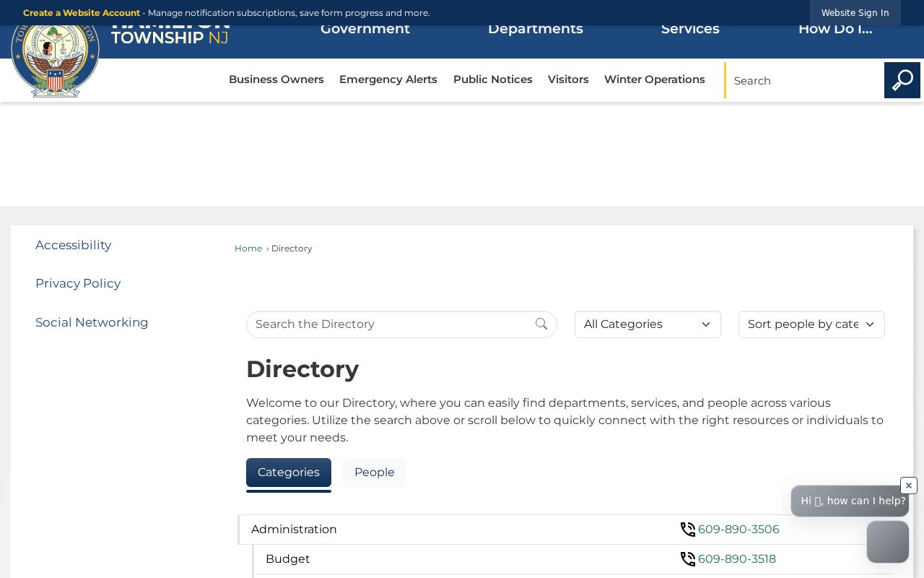The width and height of the screenshot is (924, 578).
Task: Open the chat assistant widget
Action: pos(888,542)
